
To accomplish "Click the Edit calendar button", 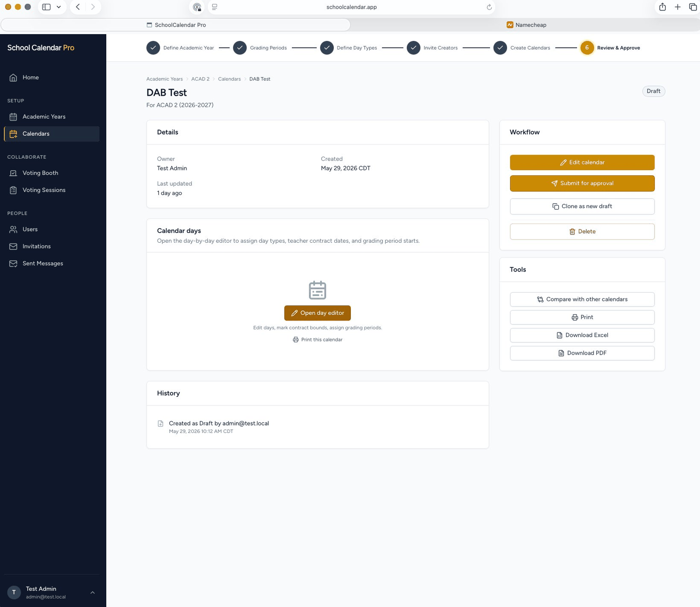I will point(582,162).
